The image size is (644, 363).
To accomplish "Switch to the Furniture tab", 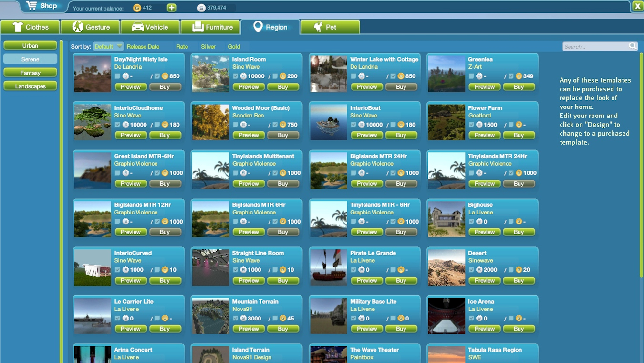I will click(210, 27).
